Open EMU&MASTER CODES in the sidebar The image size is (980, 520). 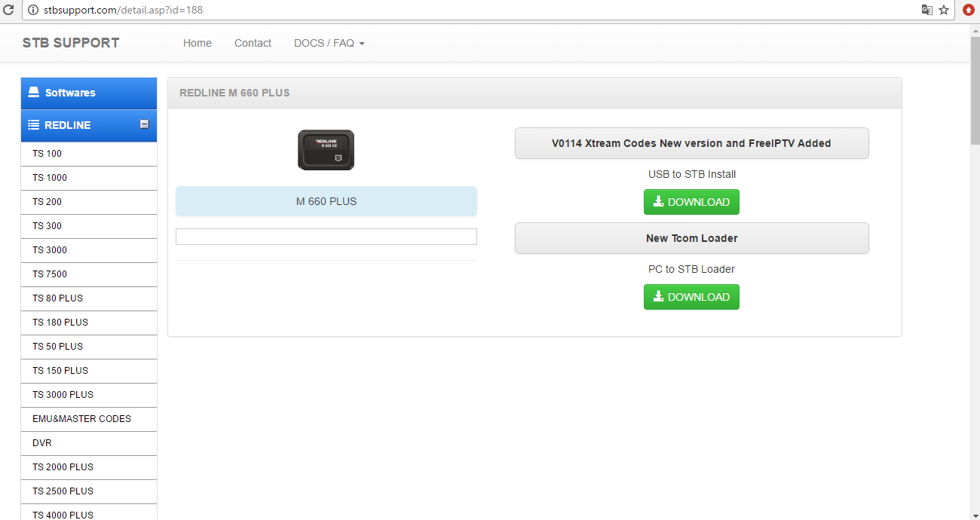tap(89, 419)
